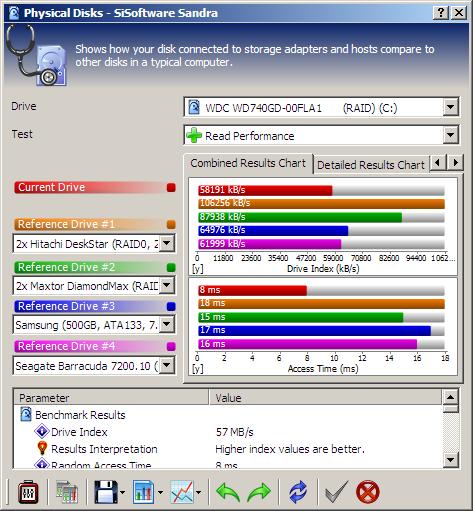
Task: Refresh results with blue arrows icon
Action: pos(298,492)
